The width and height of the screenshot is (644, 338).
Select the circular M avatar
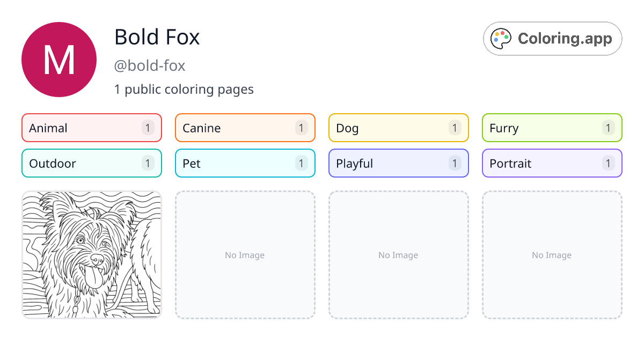[59, 59]
